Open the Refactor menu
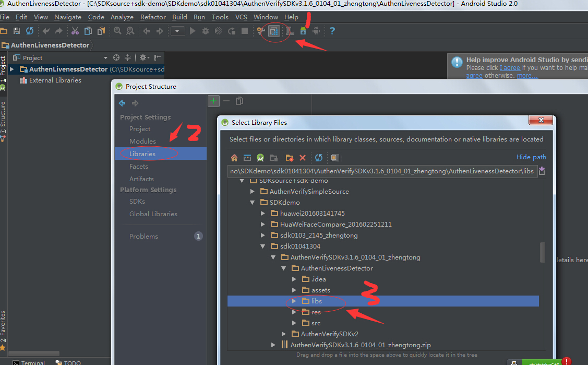 click(x=153, y=17)
